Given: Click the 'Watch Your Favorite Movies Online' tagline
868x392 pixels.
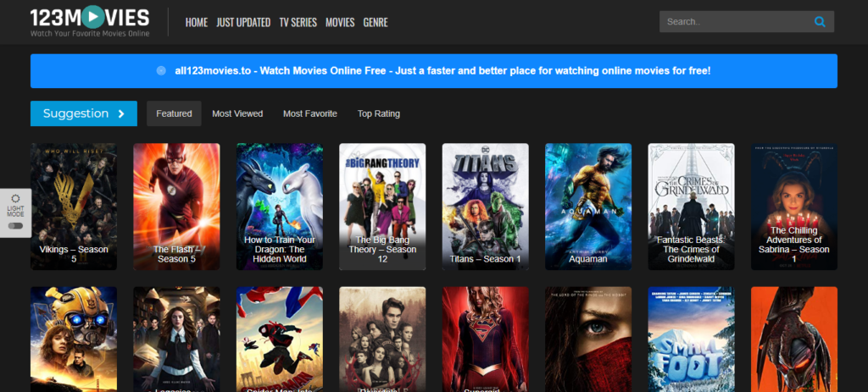Looking at the screenshot, I should pos(90,34).
